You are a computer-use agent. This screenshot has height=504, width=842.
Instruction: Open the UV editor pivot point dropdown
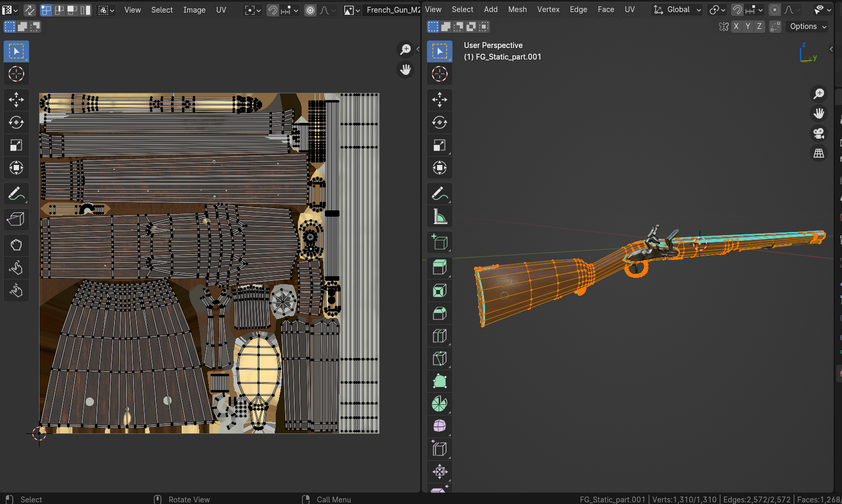point(253,10)
